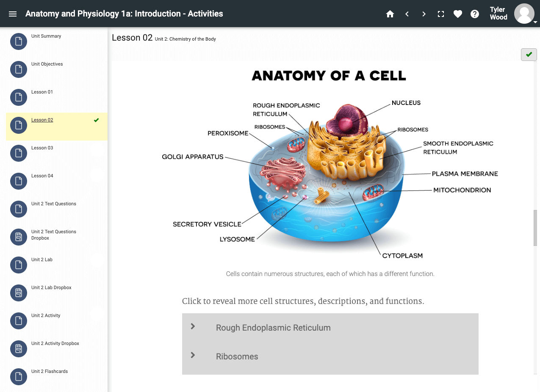Image resolution: width=540 pixels, height=392 pixels.
Task: Expand the Ribosomes section
Action: click(x=237, y=356)
